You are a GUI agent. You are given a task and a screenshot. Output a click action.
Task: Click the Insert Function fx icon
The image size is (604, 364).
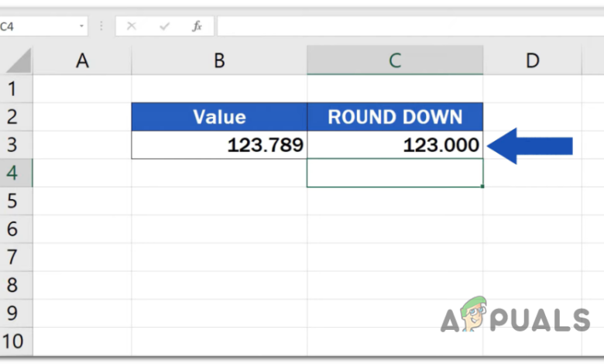tap(197, 26)
